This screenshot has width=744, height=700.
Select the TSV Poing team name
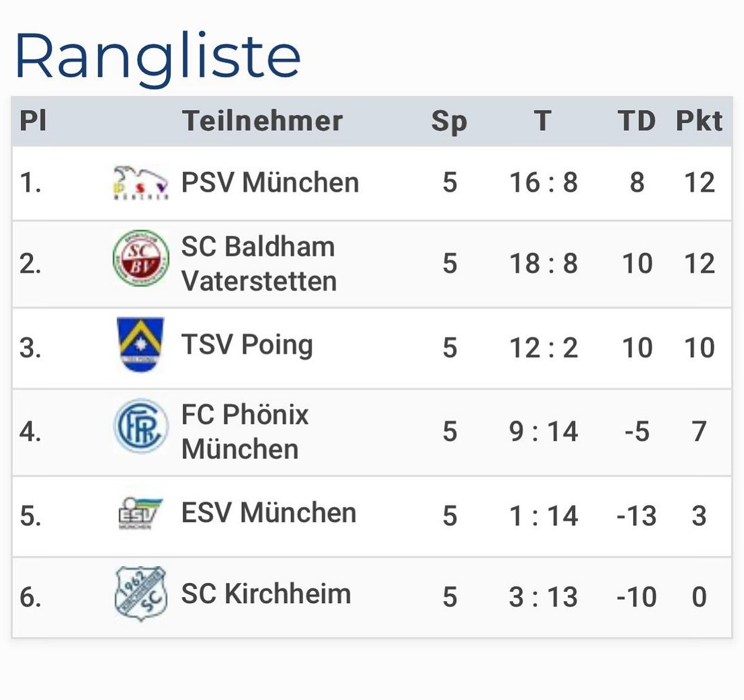click(247, 345)
